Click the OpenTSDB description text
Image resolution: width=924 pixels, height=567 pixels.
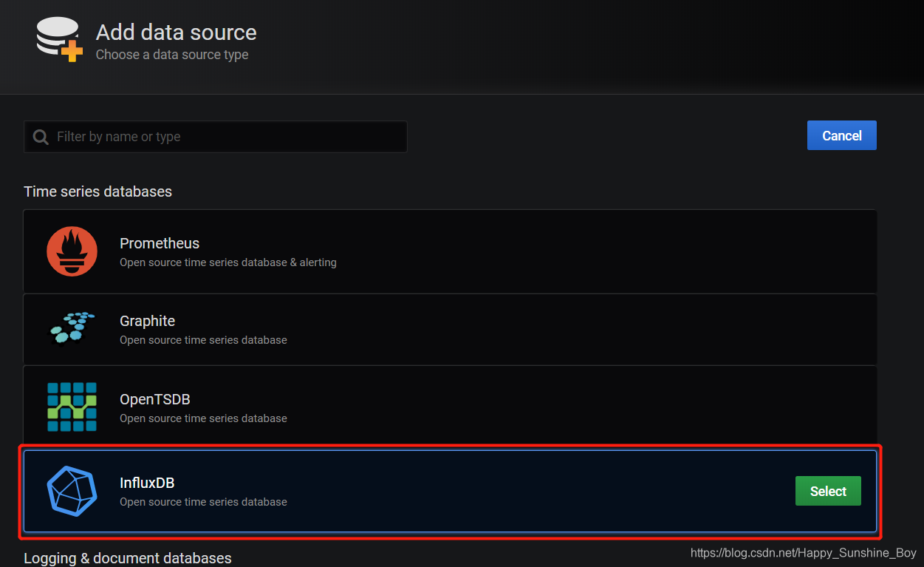203,418
